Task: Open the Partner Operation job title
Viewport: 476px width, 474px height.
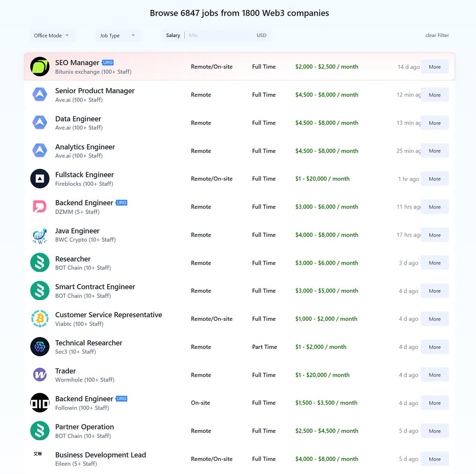Action: pos(84,427)
